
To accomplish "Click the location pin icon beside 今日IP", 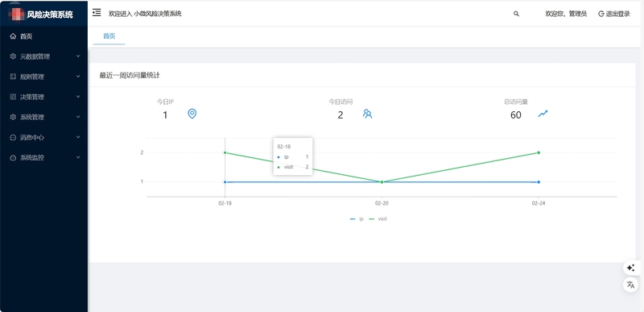I will click(192, 114).
